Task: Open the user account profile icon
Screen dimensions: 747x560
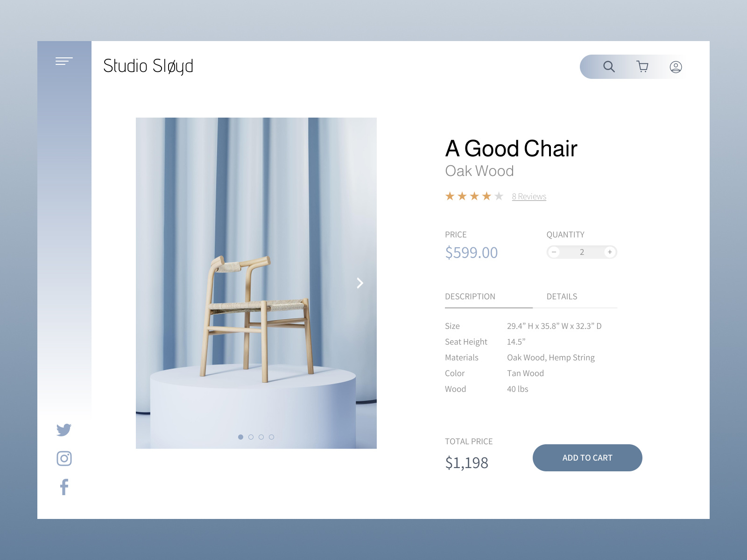Action: [x=676, y=67]
